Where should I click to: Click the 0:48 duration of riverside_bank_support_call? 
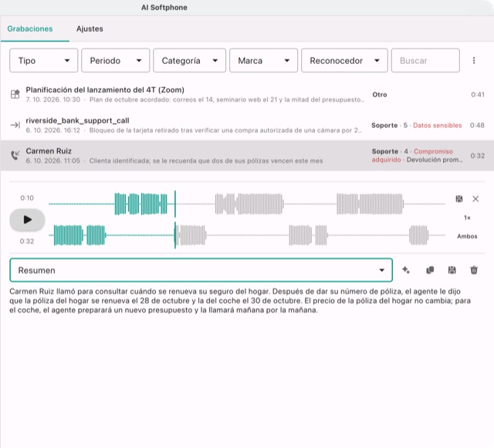point(477,126)
